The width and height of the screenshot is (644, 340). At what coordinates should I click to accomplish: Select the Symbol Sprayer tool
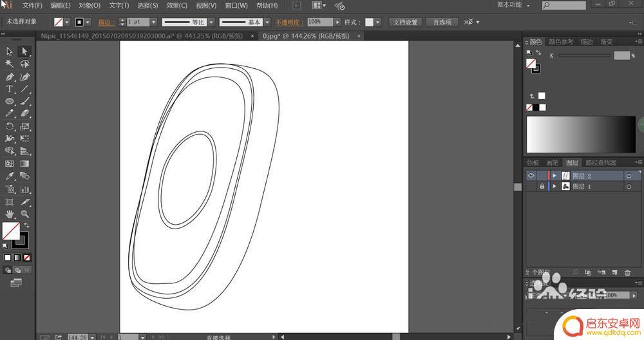[x=10, y=189]
